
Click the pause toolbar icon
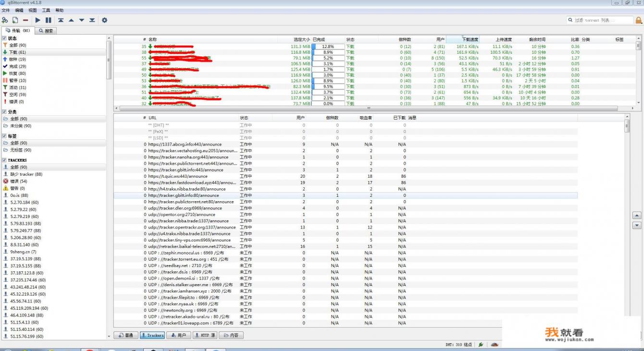49,20
